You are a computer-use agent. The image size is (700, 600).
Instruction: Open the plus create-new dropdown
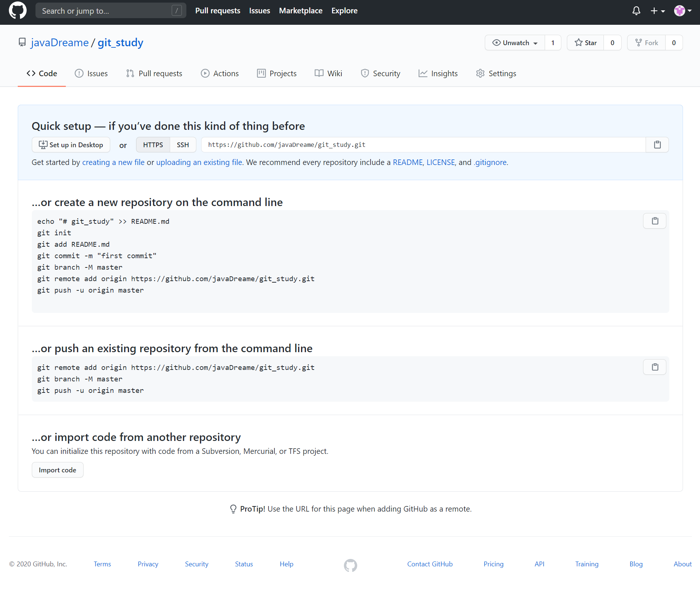coord(657,11)
